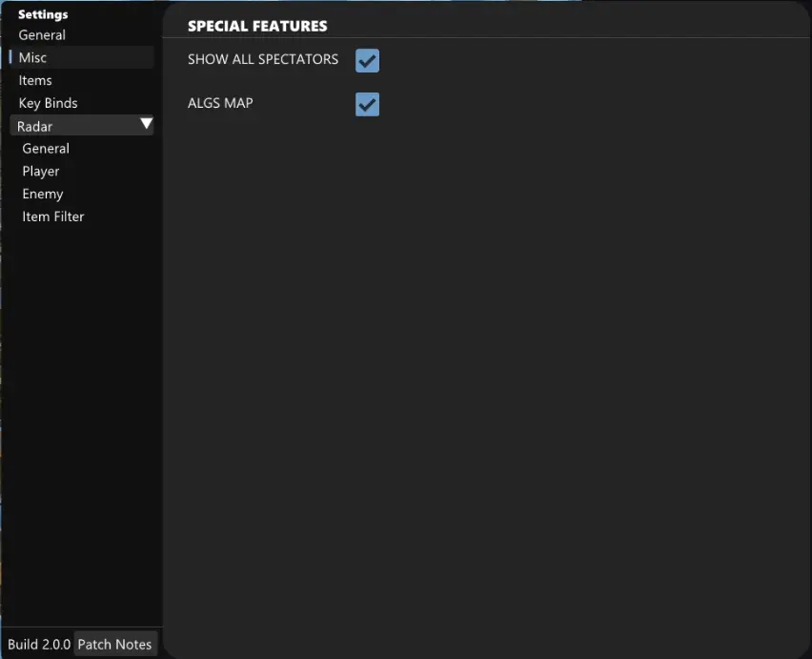Uncheck the ALGS Map checkbox

367,104
